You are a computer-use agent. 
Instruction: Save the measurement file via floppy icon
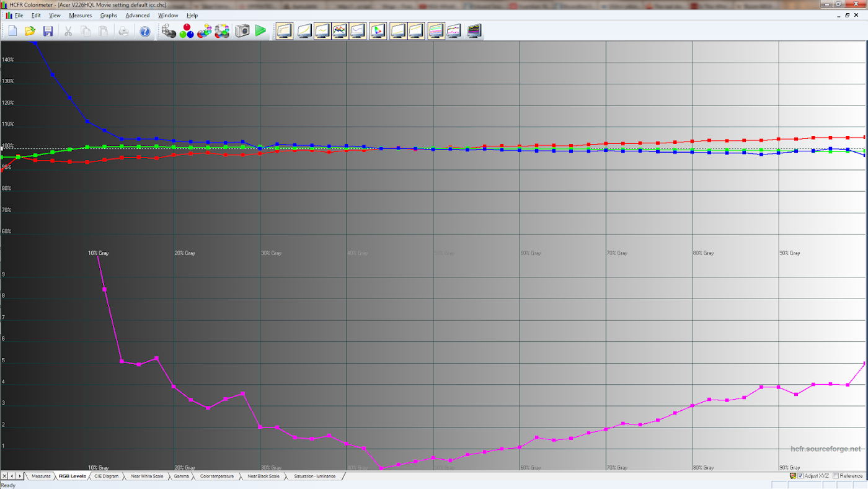[x=48, y=31]
